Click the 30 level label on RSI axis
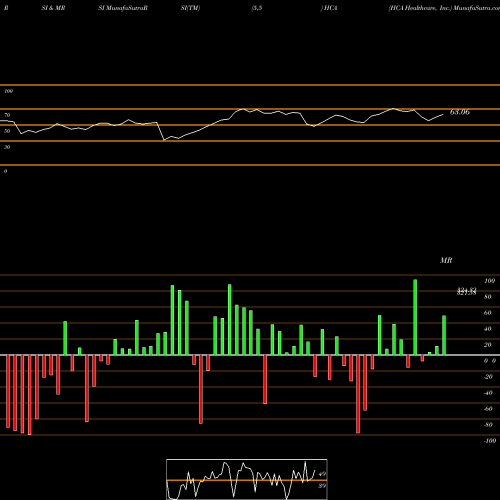The height and width of the screenshot is (500, 500). pos(7,147)
